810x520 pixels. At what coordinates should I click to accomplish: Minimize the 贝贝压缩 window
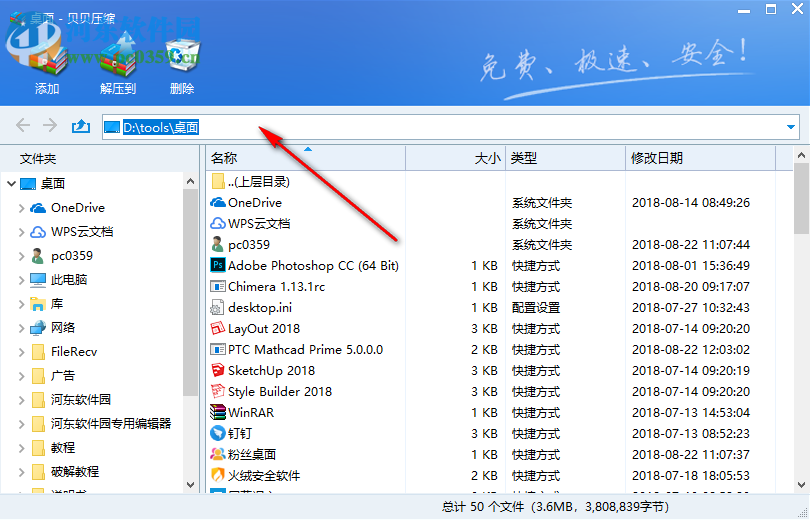(744, 10)
